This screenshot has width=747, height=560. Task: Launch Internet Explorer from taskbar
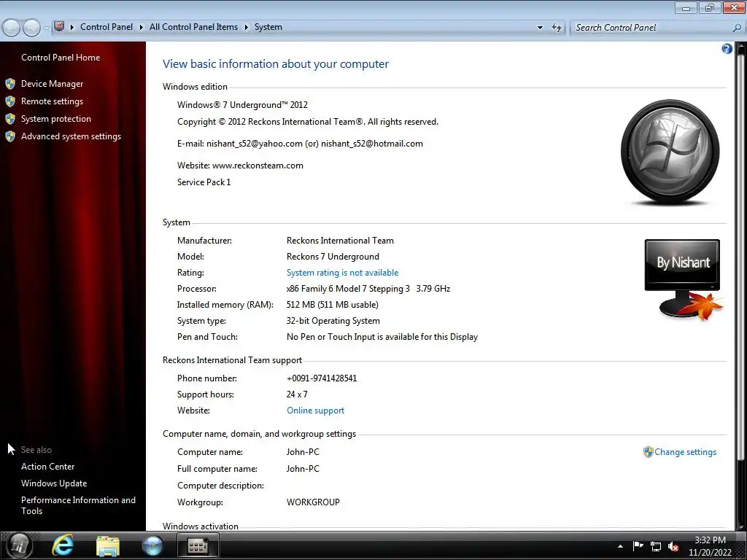point(63,545)
